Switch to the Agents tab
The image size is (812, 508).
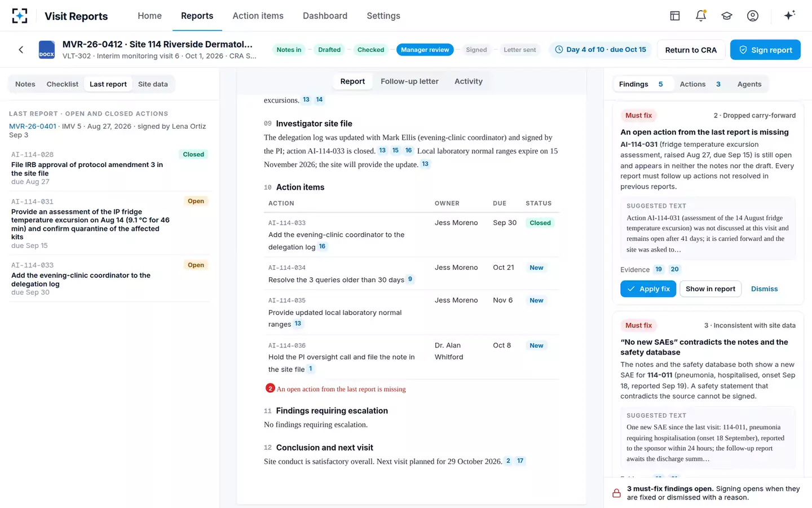[749, 84]
